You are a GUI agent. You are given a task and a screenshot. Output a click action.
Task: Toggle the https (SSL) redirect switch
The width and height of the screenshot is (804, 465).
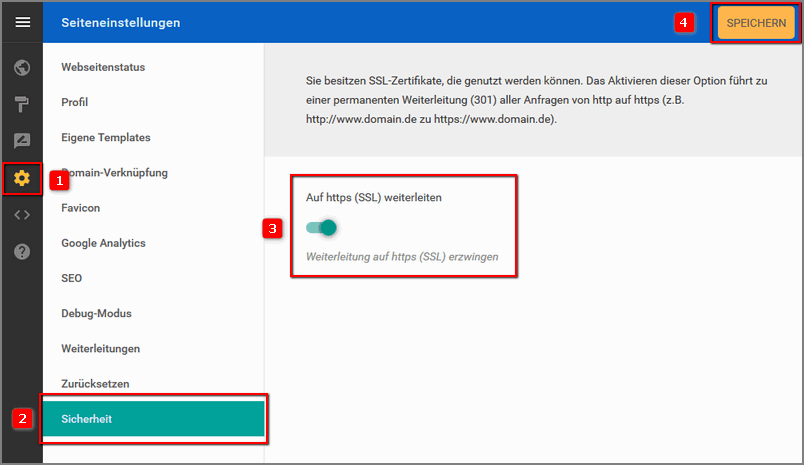click(x=321, y=228)
